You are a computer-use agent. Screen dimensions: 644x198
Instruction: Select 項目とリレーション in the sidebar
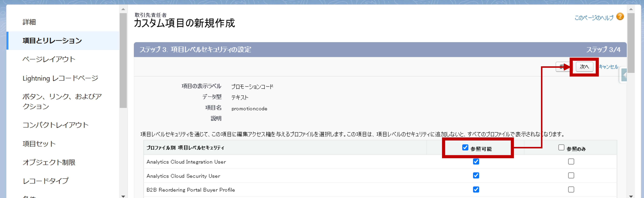pos(52,41)
